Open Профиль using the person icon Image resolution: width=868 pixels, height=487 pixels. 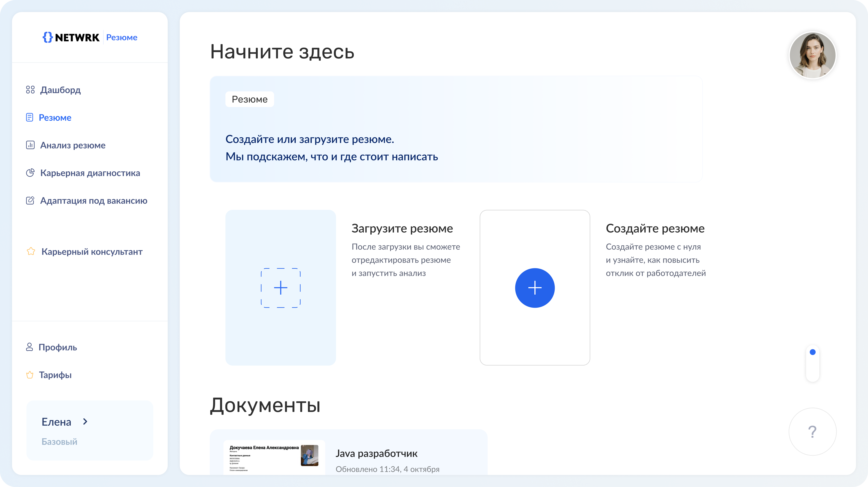click(30, 347)
